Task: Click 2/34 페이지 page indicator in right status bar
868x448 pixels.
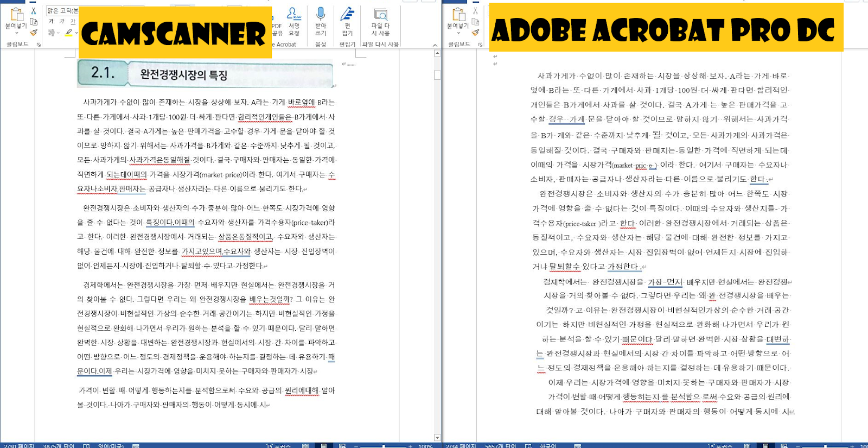Action: point(461,446)
